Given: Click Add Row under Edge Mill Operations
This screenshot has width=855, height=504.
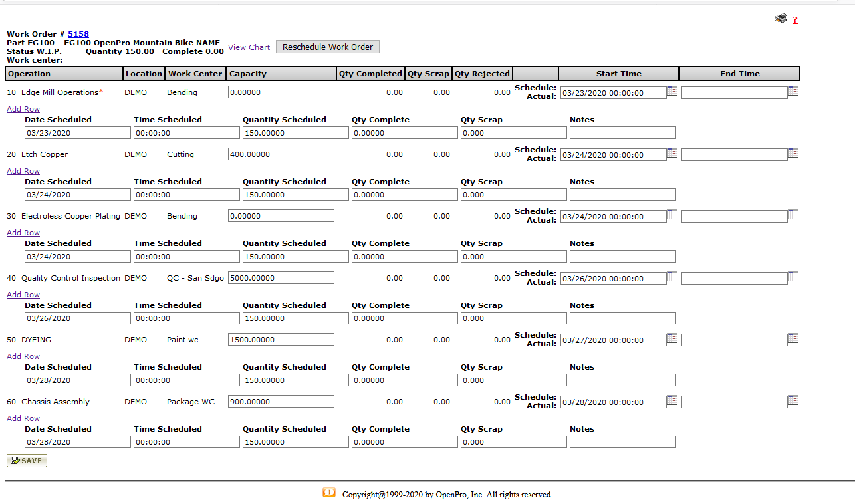Looking at the screenshot, I should [23, 109].
